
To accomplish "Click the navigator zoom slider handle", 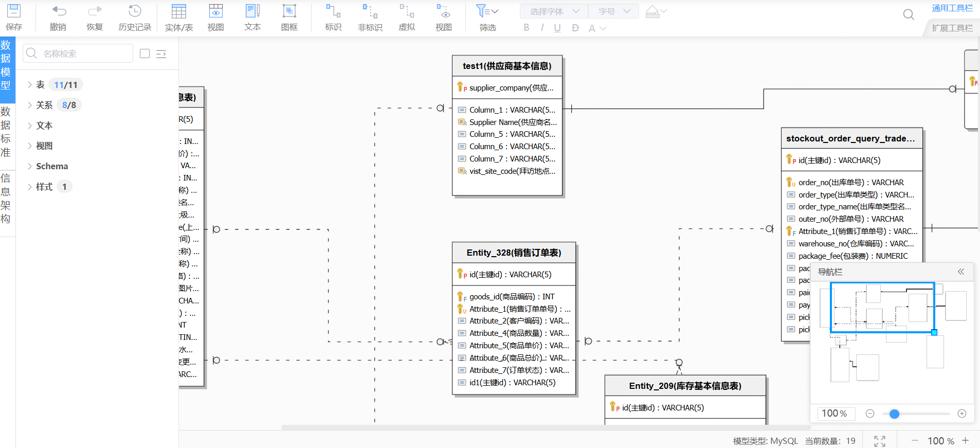I will 895,414.
